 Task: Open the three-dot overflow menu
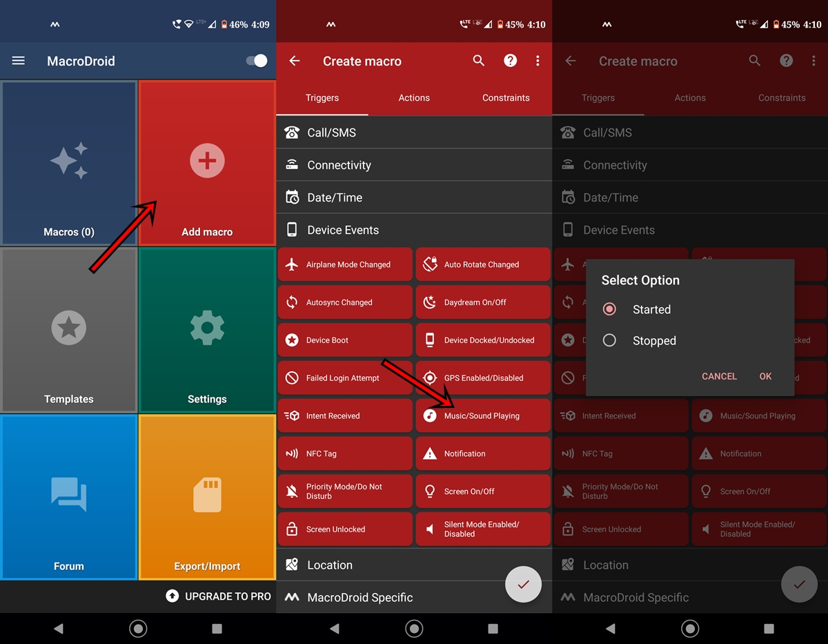(538, 61)
